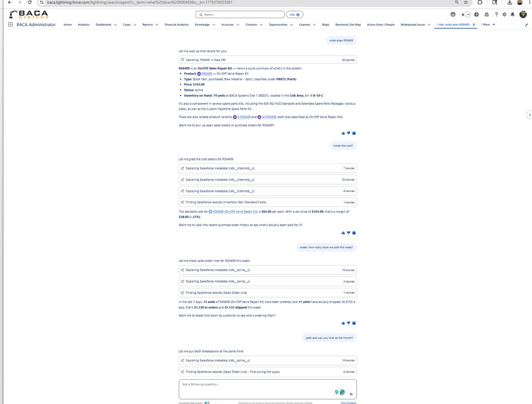Viewport: 532px width, 404px height.
Task: Expand the Licenses nav dropdown
Action: pyautogui.click(x=314, y=25)
